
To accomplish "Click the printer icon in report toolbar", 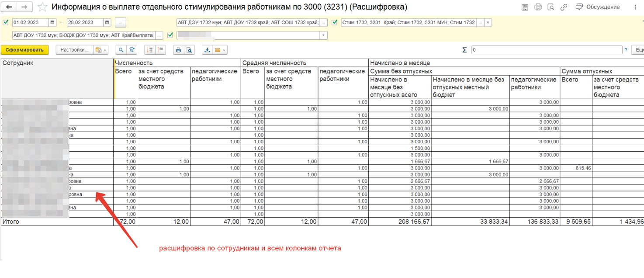I will click(178, 50).
